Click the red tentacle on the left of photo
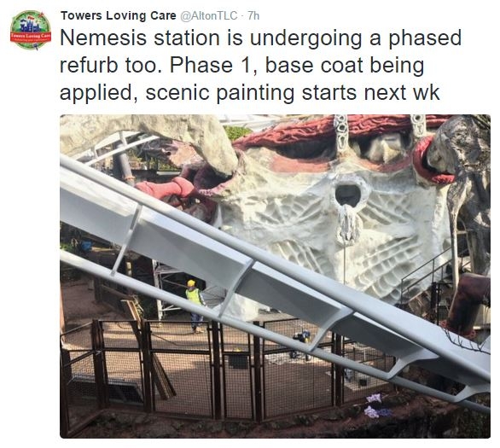The width and height of the screenshot is (500, 448). pos(165,187)
